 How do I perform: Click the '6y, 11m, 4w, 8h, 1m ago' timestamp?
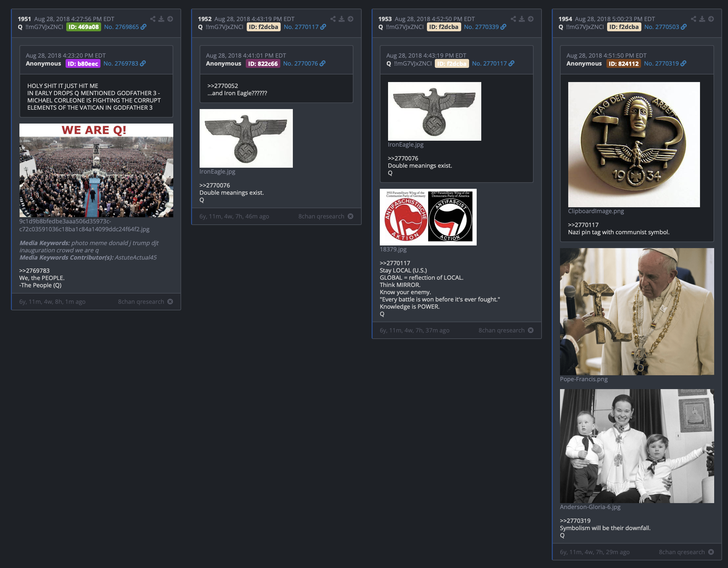pos(52,302)
